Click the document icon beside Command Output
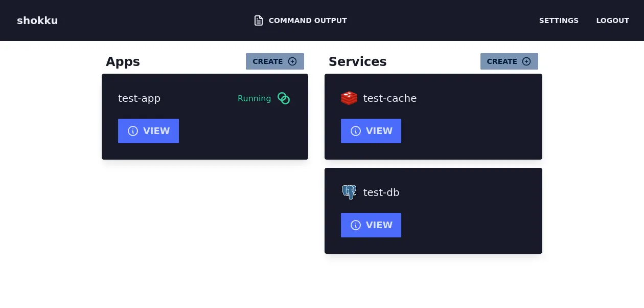644x308 pixels. (259, 20)
